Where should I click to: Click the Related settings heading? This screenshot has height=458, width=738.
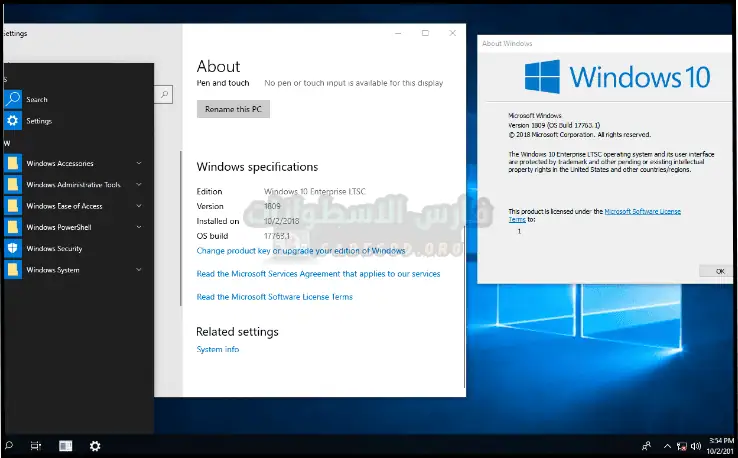pyautogui.click(x=237, y=332)
